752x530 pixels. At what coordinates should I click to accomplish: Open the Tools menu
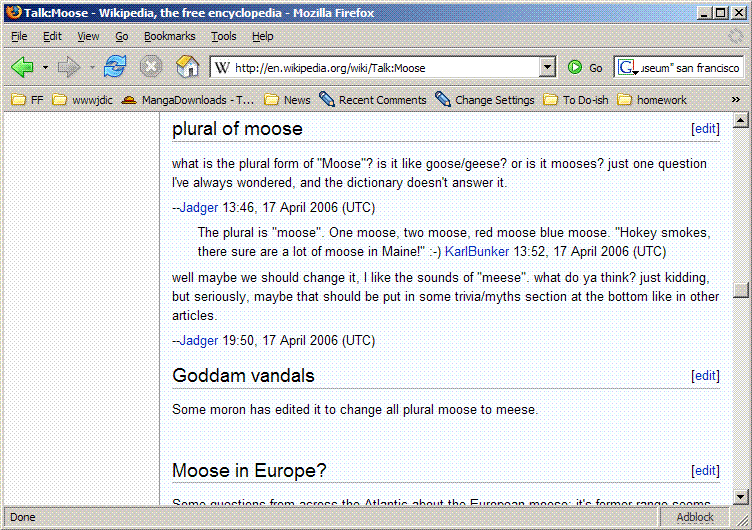[223, 36]
